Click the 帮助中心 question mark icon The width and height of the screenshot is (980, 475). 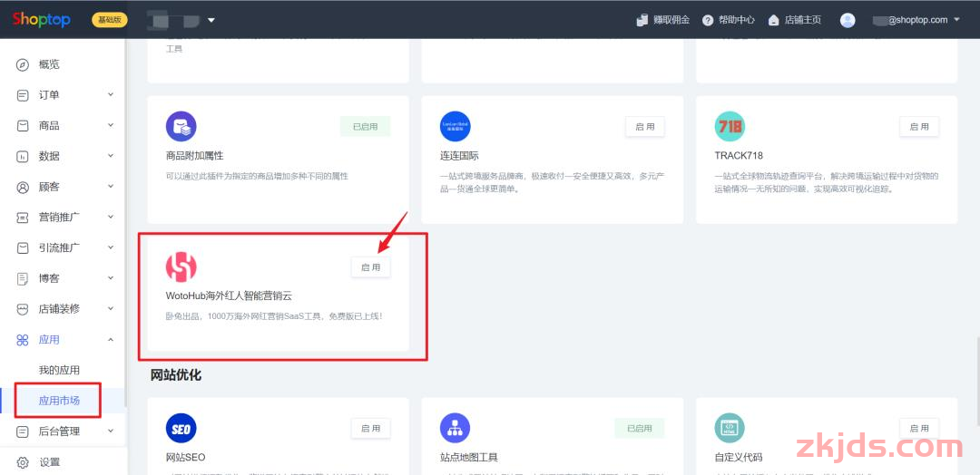pos(708,20)
